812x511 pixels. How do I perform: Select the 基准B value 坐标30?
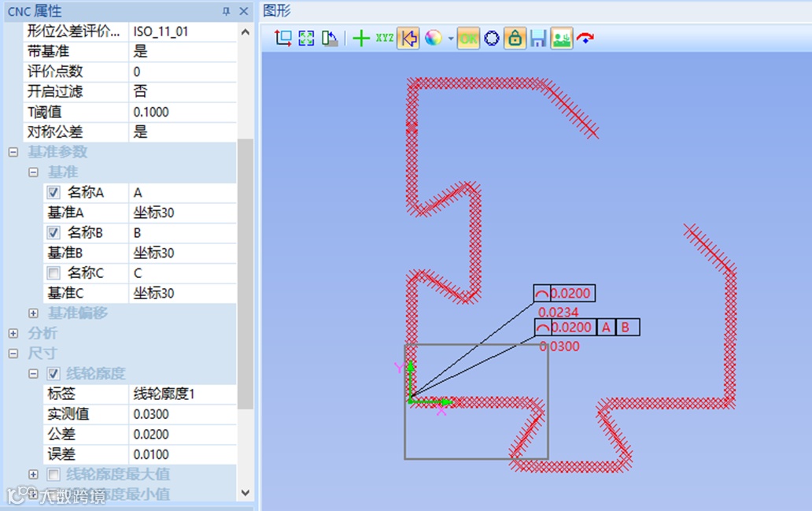pyautogui.click(x=183, y=253)
